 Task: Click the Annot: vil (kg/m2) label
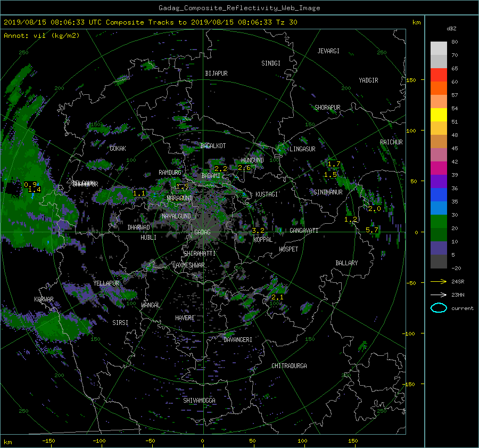coord(42,36)
